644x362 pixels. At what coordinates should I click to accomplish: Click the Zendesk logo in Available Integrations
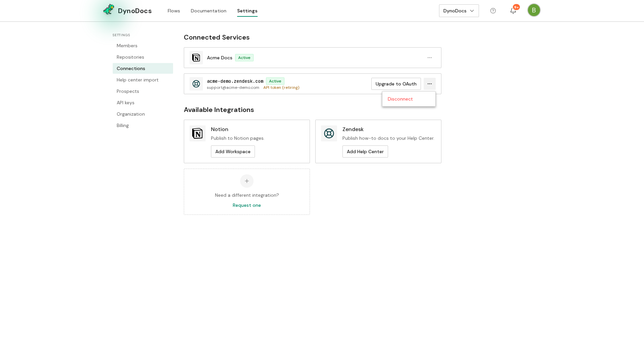pyautogui.click(x=329, y=133)
